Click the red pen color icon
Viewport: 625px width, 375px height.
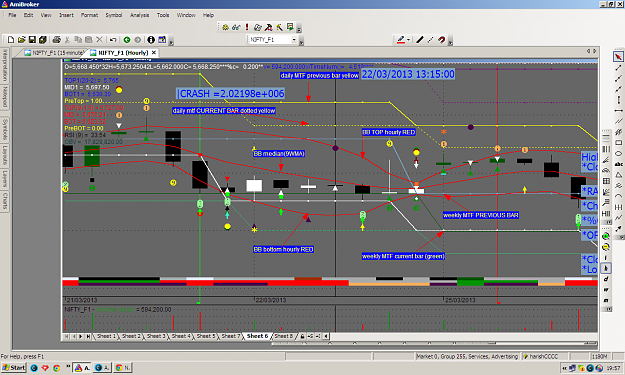coord(401,39)
